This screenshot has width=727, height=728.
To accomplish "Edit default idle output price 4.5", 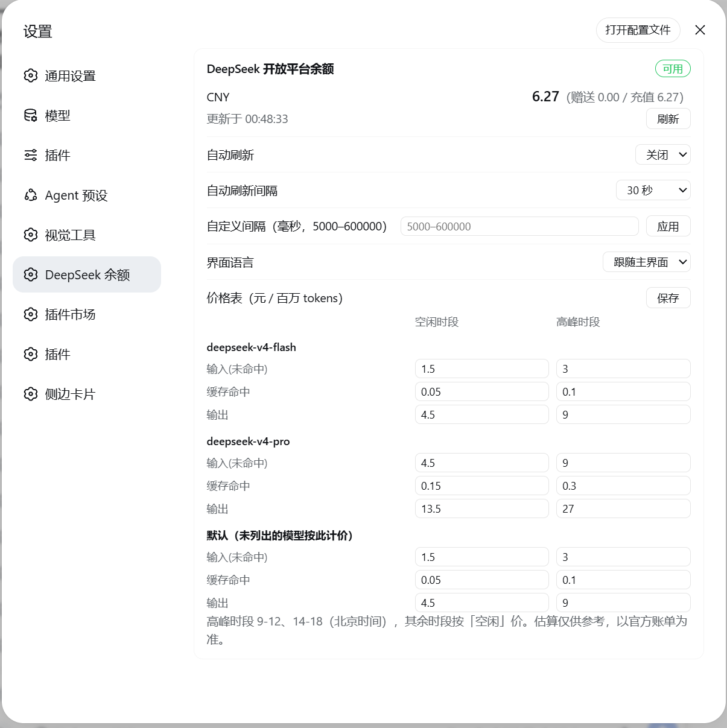I will pyautogui.click(x=482, y=603).
